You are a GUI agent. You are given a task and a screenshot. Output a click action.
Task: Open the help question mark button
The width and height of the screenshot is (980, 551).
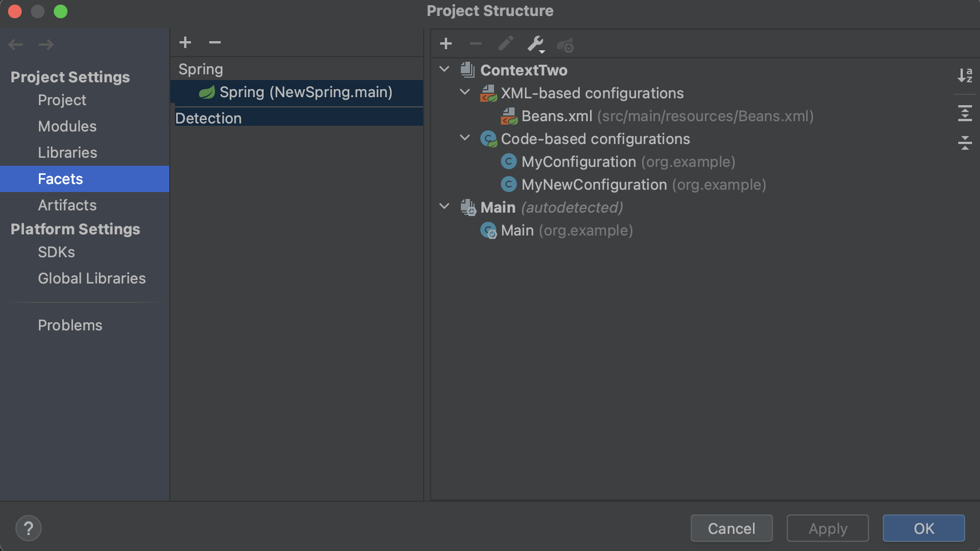point(29,528)
